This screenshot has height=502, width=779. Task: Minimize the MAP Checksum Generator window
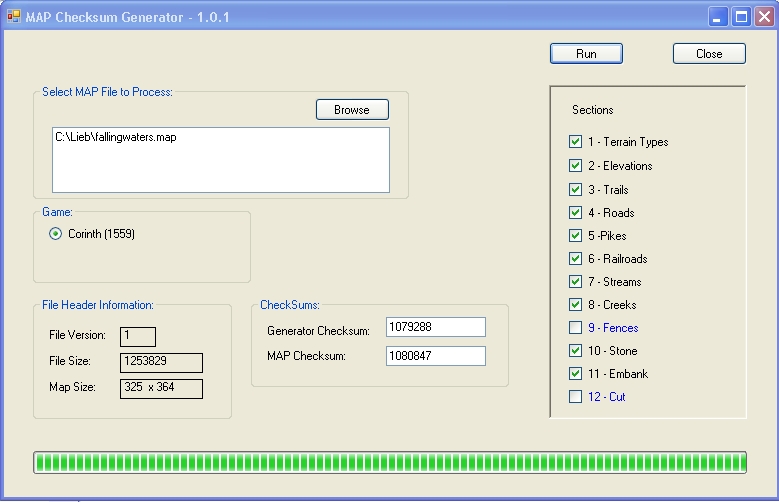pyautogui.click(x=717, y=17)
